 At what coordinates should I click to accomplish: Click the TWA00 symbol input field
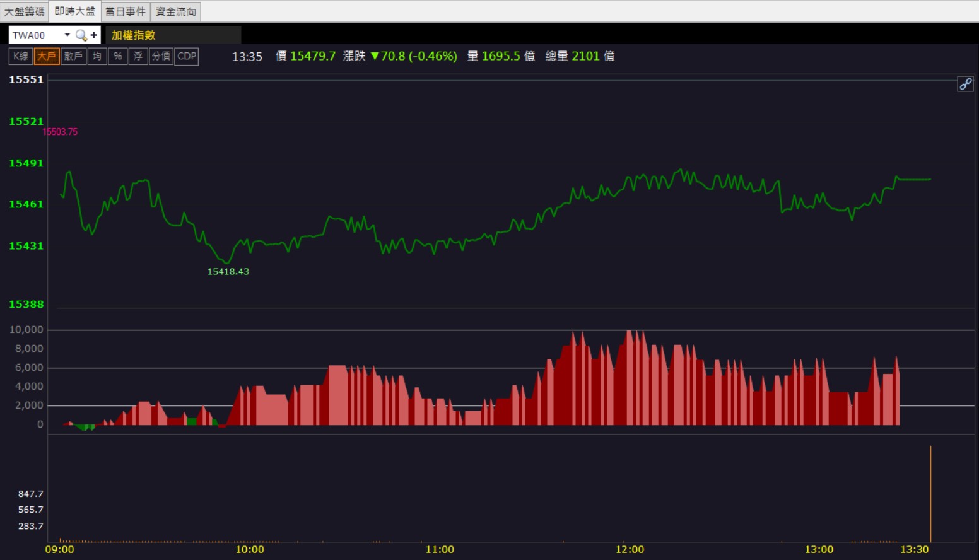pos(35,35)
